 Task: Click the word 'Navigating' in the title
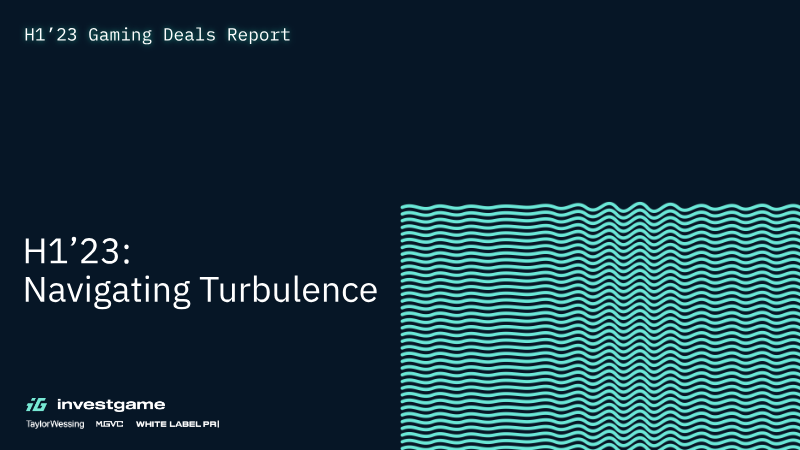pyautogui.click(x=108, y=290)
